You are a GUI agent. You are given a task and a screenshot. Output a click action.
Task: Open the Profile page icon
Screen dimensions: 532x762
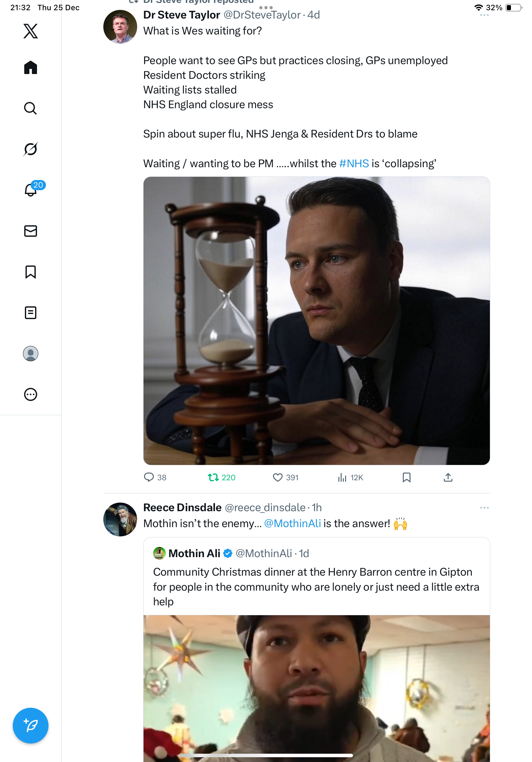[31, 354]
